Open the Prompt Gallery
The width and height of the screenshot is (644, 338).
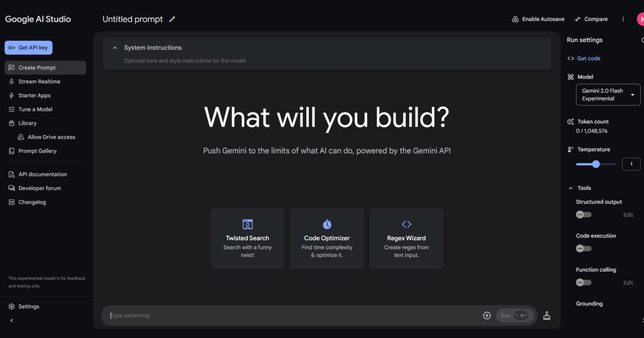37,151
